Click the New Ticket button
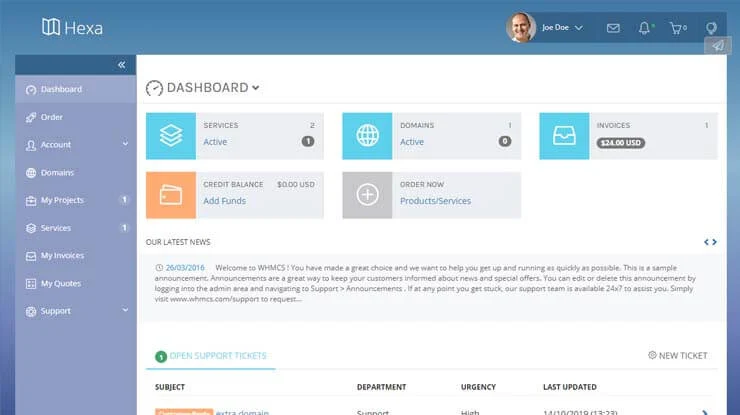The image size is (740, 415). pyautogui.click(x=678, y=356)
